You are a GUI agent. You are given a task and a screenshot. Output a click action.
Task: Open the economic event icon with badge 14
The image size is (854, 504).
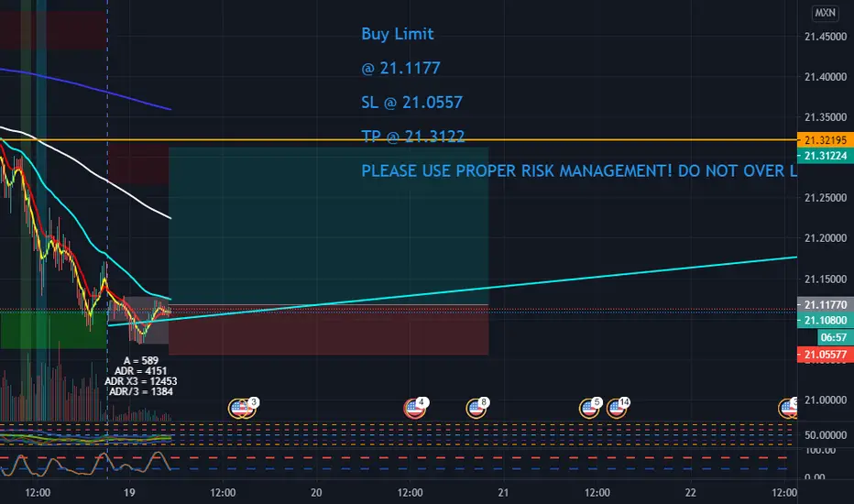point(619,408)
